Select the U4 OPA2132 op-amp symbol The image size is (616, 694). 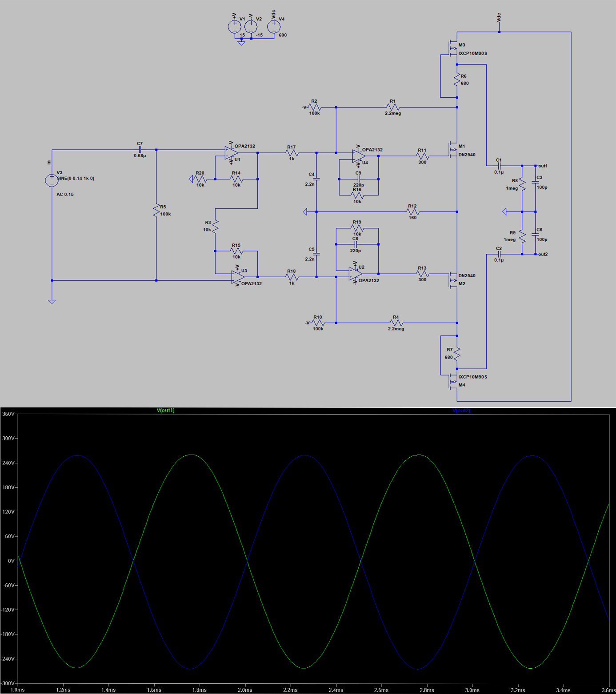(x=358, y=156)
